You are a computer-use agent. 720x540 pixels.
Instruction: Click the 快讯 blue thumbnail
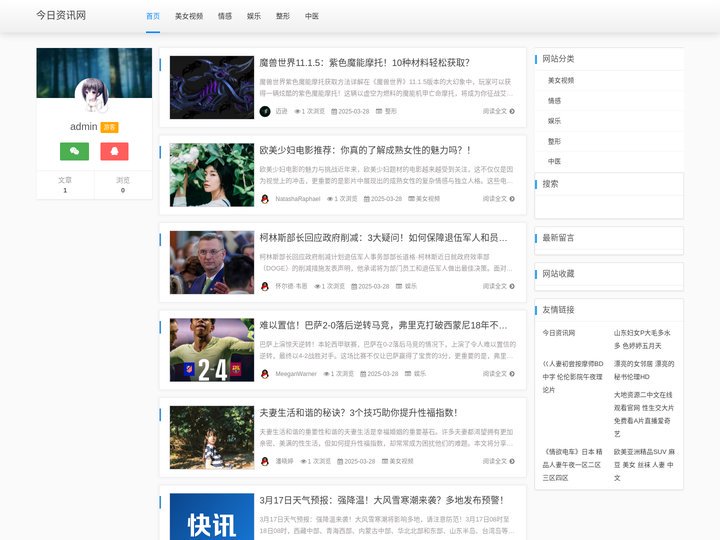click(212, 517)
